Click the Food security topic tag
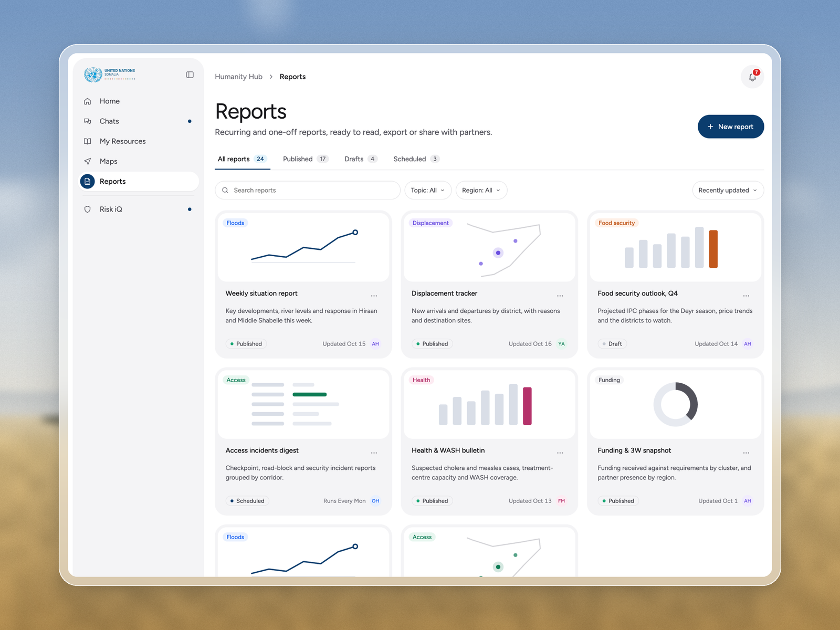 pyautogui.click(x=616, y=223)
